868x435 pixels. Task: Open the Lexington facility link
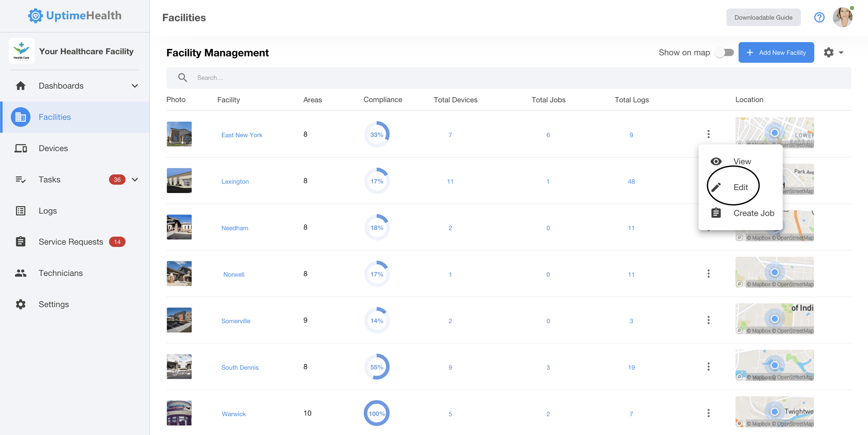(x=235, y=181)
